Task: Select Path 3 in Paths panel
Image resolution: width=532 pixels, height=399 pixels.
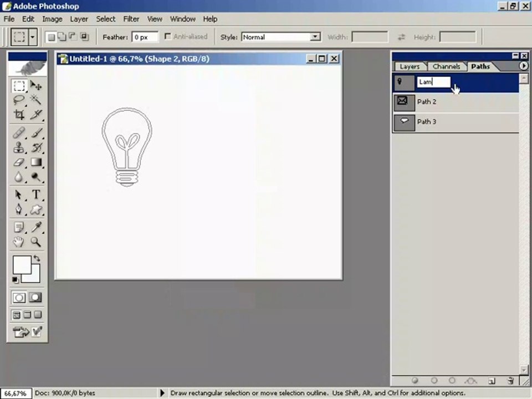Action: [456, 122]
